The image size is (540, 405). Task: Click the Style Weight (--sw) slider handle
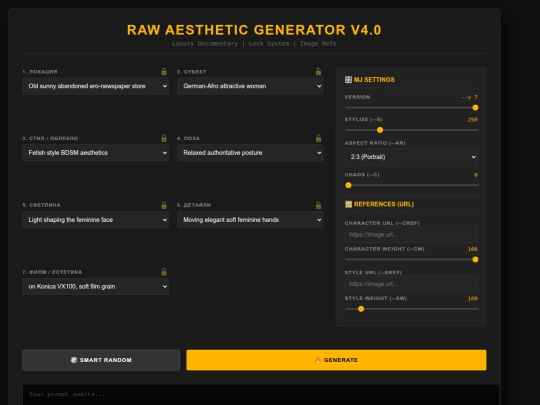(x=361, y=309)
